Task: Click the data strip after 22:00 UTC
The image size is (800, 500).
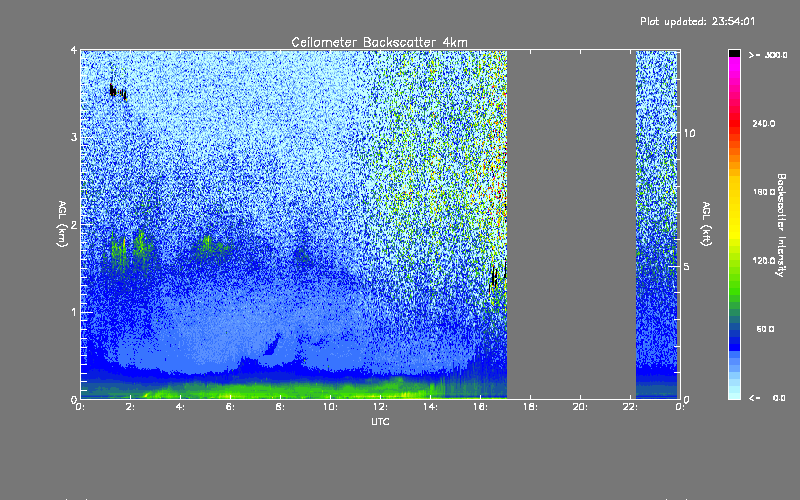Action: [x=657, y=224]
